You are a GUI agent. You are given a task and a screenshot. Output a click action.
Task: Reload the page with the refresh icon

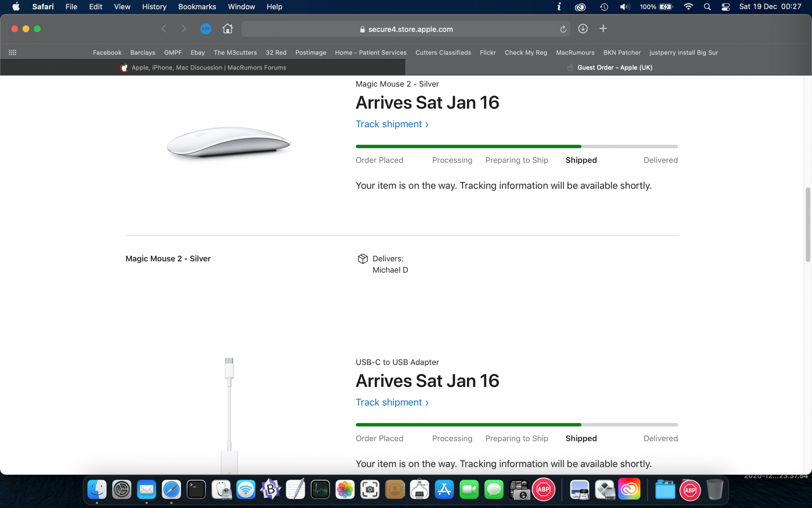tap(563, 29)
